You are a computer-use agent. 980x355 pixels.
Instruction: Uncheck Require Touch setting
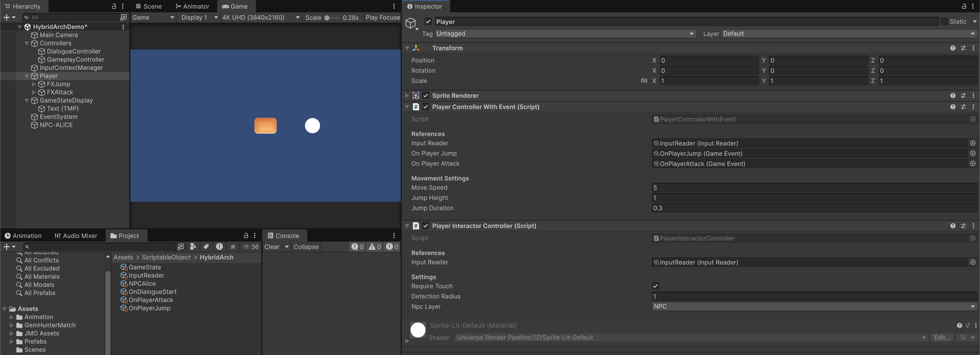655,286
